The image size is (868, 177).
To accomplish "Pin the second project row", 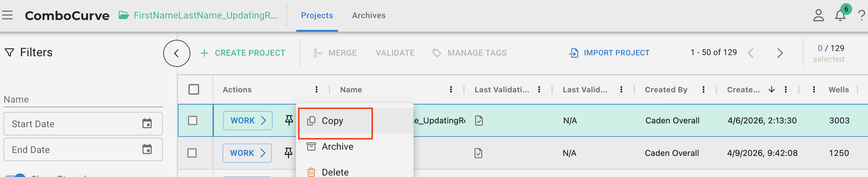I will coord(288,153).
